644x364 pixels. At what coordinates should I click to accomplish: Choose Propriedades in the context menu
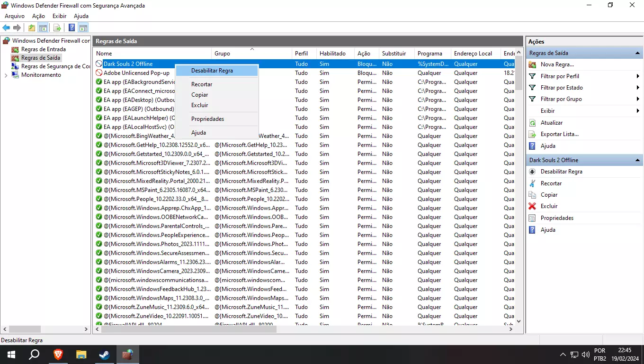[x=217, y=119]
